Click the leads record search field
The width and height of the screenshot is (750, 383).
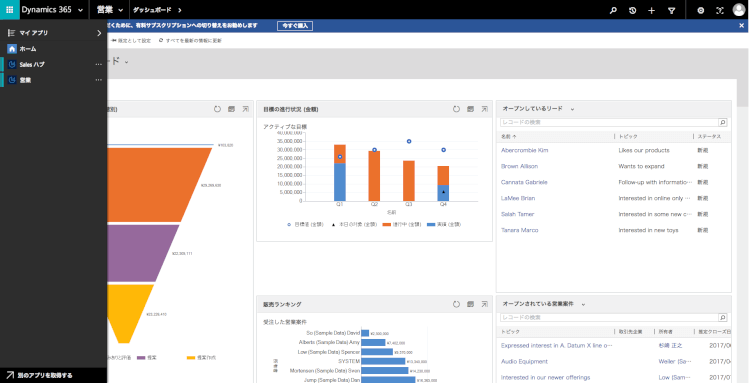pyautogui.click(x=609, y=122)
